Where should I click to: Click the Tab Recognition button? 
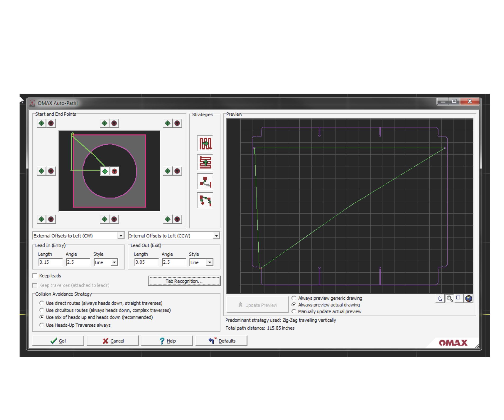(184, 281)
